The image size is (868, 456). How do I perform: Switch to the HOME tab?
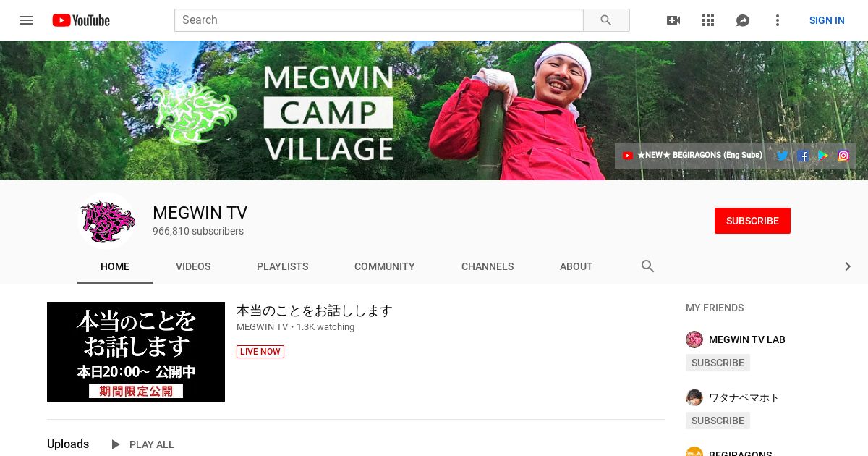[115, 266]
